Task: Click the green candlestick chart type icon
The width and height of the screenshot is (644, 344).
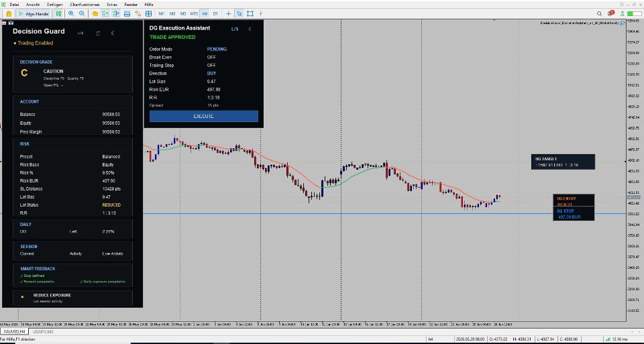Action: pyautogui.click(x=59, y=13)
